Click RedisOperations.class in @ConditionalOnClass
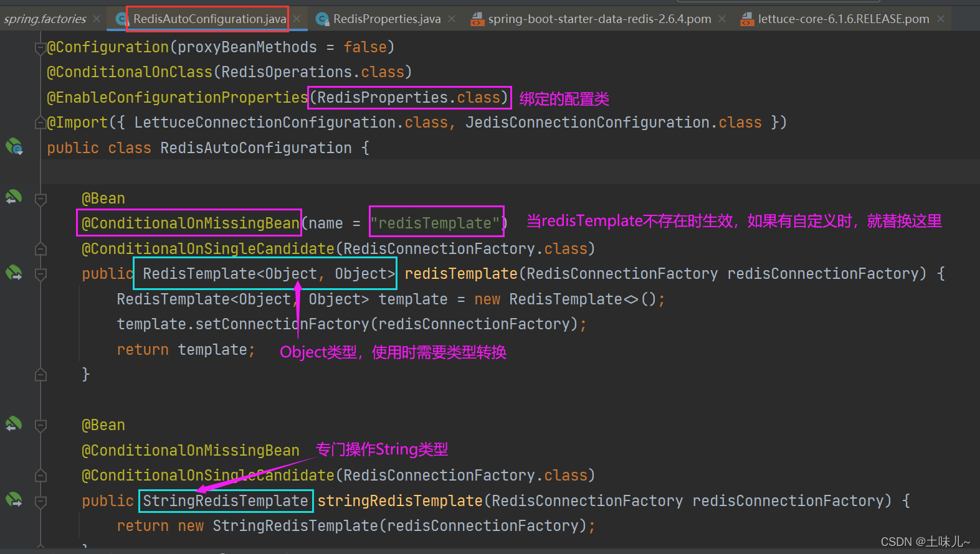 (313, 72)
